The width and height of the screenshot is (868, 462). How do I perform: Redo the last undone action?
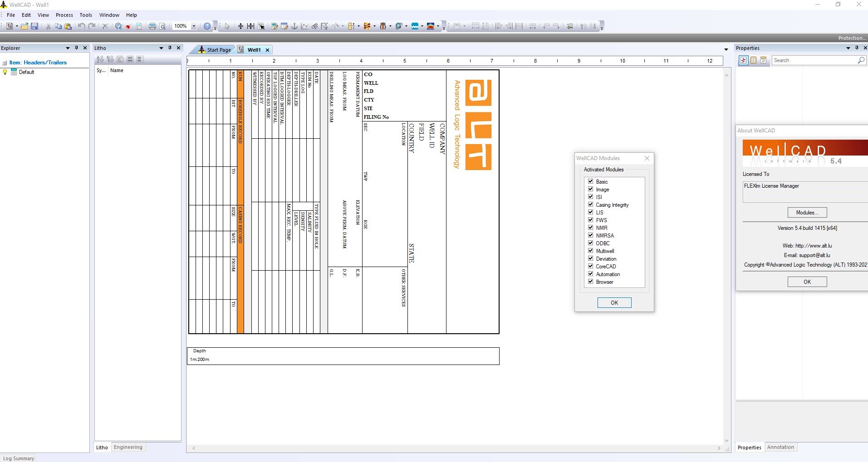92,26
